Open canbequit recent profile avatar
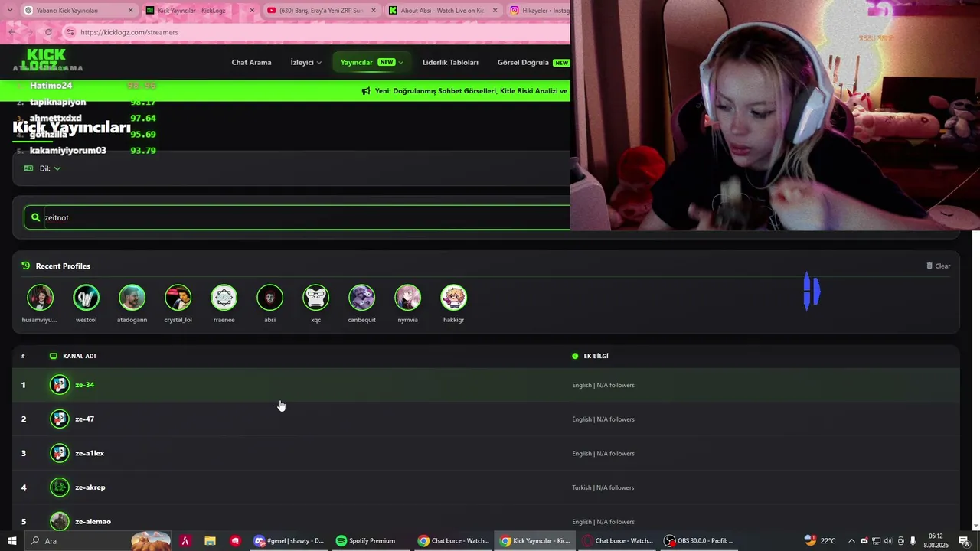Viewport: 980px width, 551px height. [361, 297]
